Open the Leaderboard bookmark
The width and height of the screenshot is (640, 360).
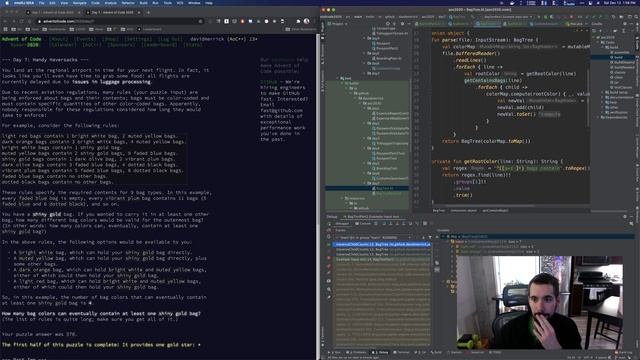point(150,29)
